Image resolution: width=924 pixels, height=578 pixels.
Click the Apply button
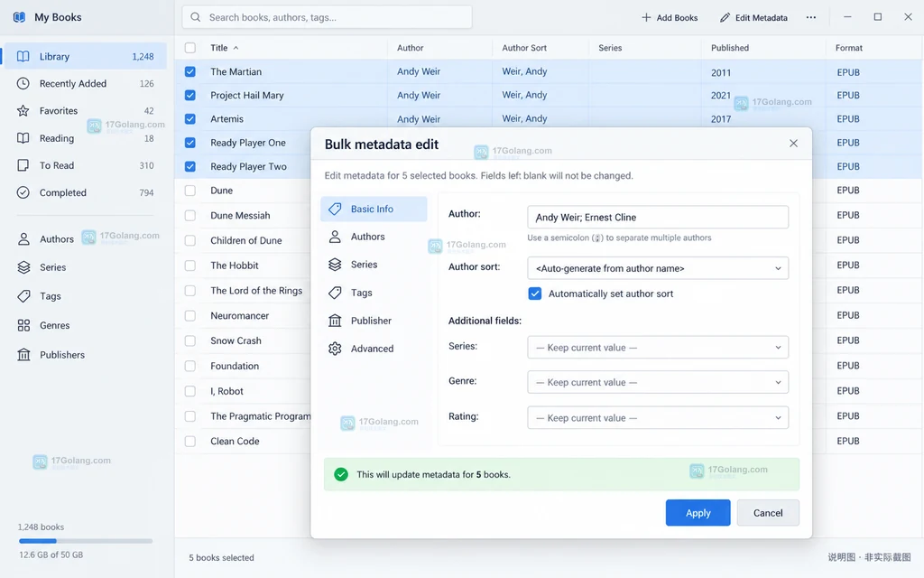[x=698, y=513]
